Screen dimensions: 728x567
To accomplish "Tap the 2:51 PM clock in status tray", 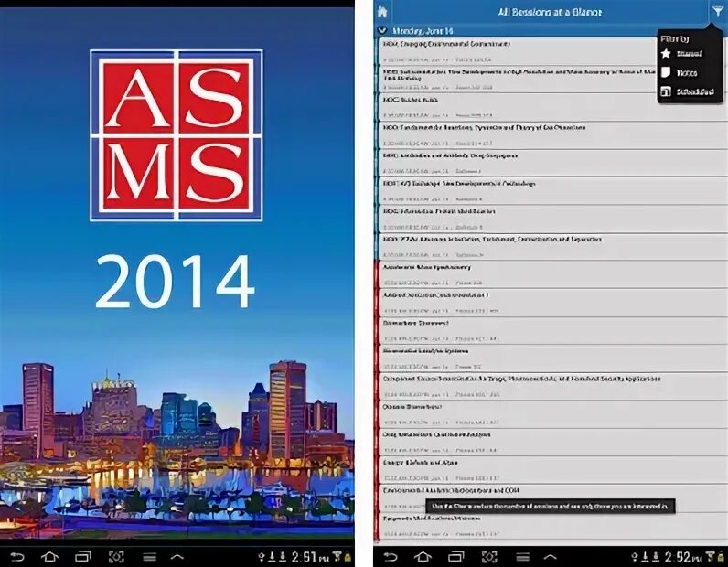I will point(310,556).
